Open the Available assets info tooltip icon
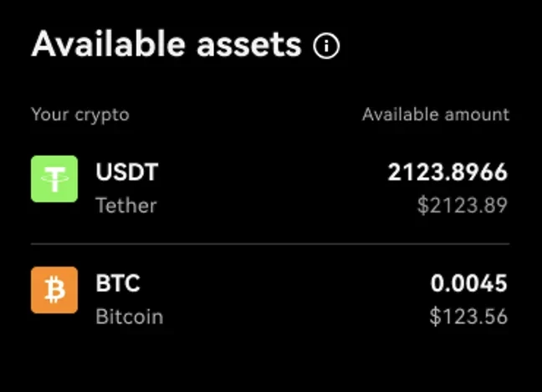This screenshot has width=542, height=392. coord(326,46)
